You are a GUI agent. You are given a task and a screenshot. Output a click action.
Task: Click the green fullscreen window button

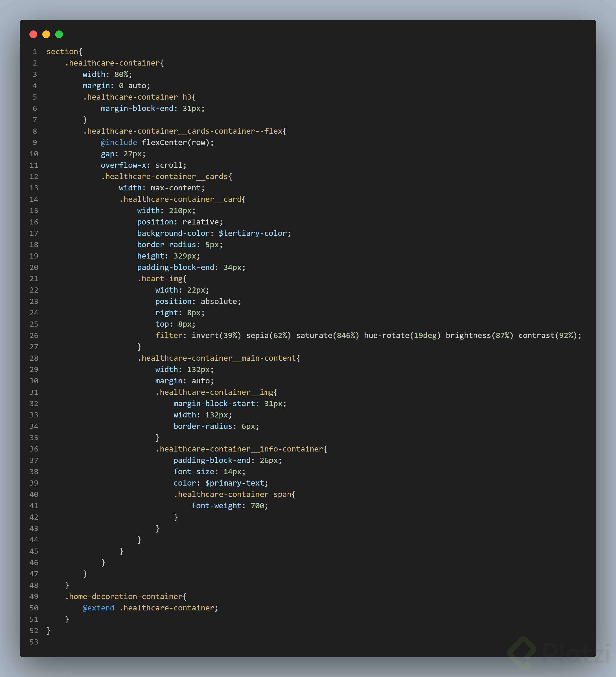click(x=59, y=34)
